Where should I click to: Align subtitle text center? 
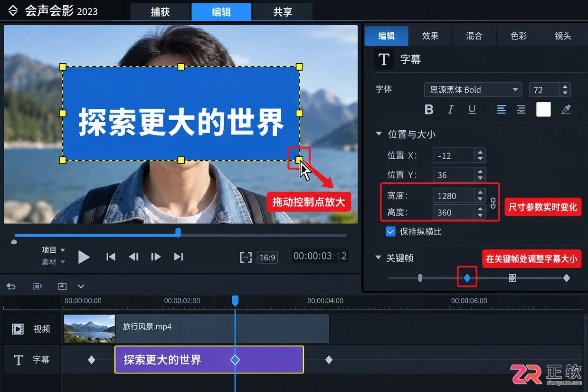(x=521, y=110)
